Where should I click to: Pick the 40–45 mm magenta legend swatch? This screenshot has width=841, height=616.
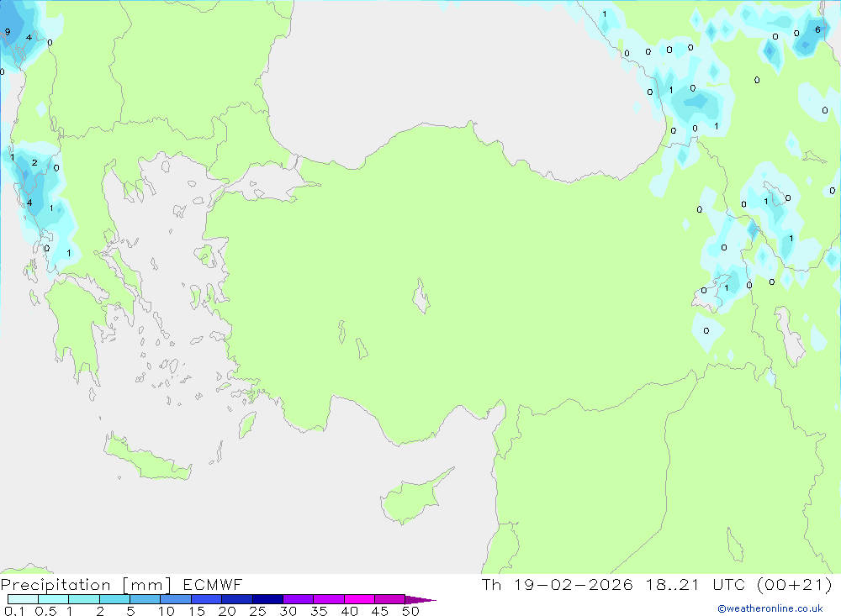point(359,599)
